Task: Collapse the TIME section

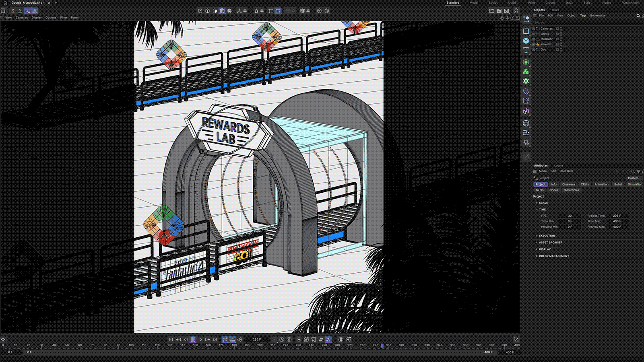Action: pos(537,210)
